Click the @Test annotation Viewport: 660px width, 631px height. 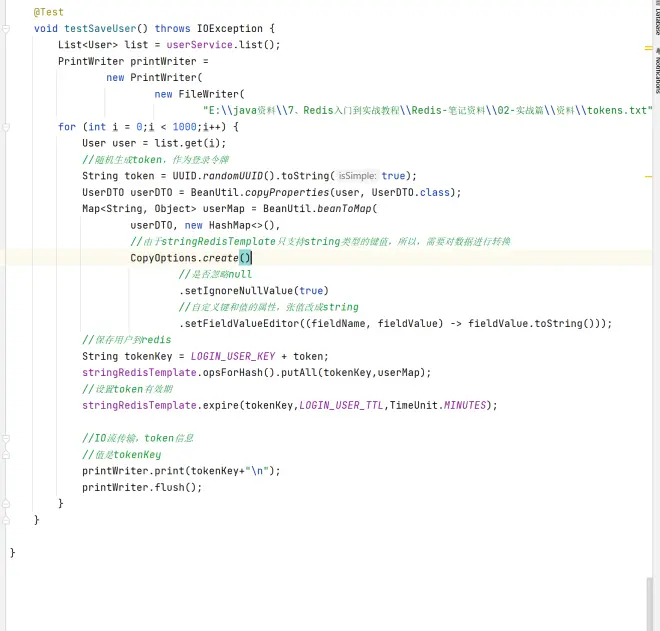48,13
